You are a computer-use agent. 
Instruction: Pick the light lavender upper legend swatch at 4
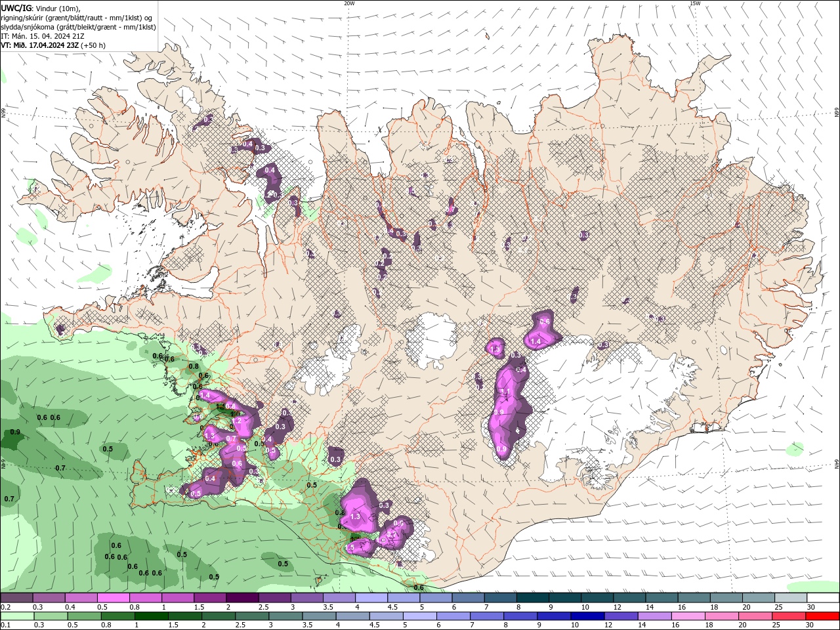pyautogui.click(x=371, y=598)
